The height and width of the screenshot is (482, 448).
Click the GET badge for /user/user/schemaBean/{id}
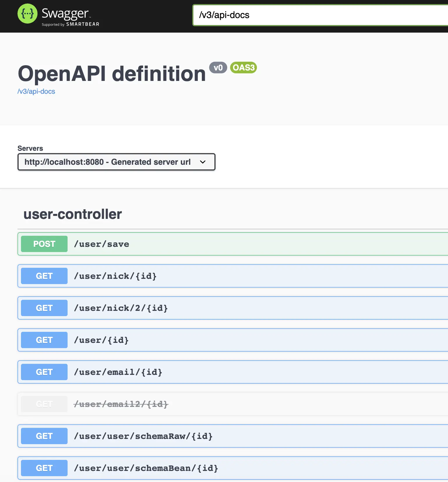[44, 468]
